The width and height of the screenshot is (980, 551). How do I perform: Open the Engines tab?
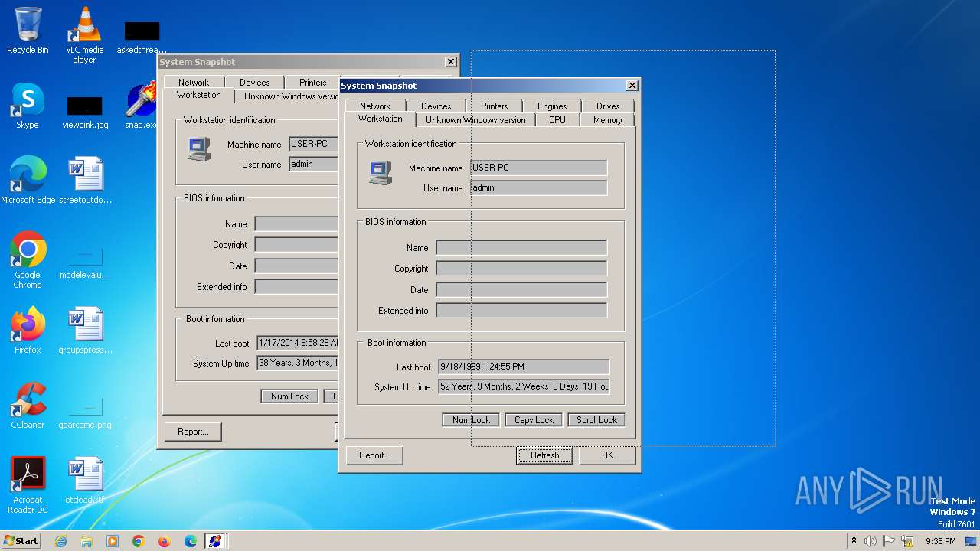pyautogui.click(x=552, y=106)
